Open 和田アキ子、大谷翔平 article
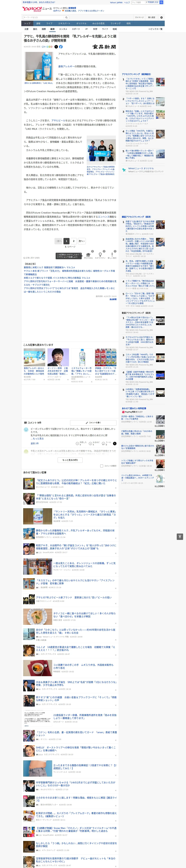The width and height of the screenshot is (186, 868). pyautogui.click(x=76, y=547)
